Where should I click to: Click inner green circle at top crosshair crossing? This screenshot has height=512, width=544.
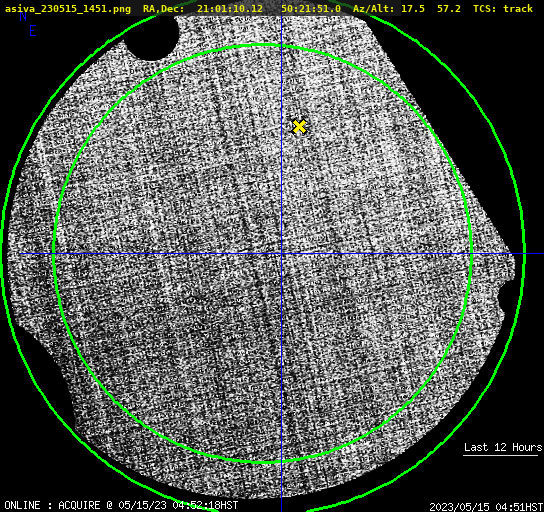click(x=281, y=45)
